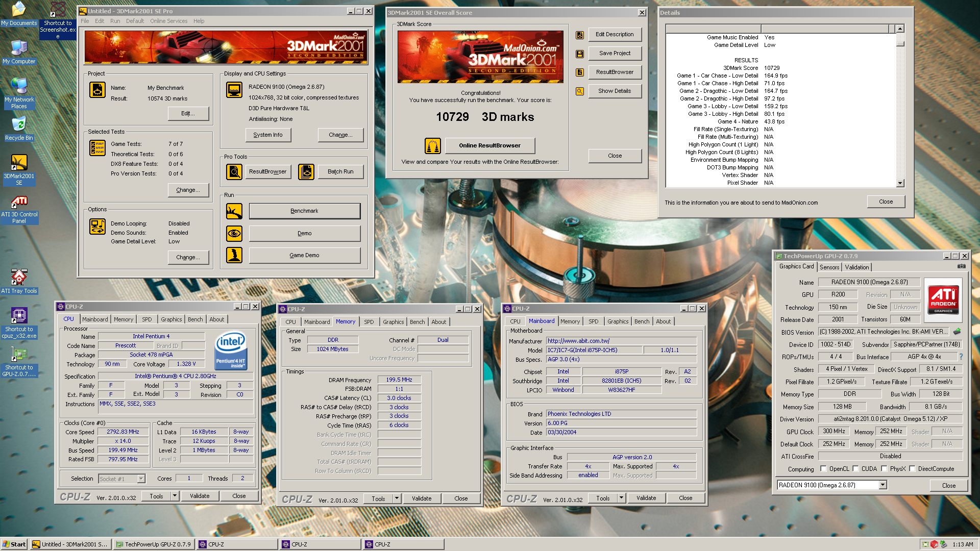Select SPD tab in CPU-Z Memory window

369,322
